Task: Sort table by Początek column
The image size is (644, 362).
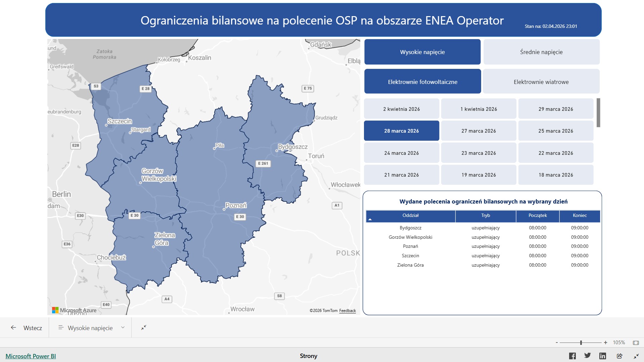Action: (x=537, y=216)
